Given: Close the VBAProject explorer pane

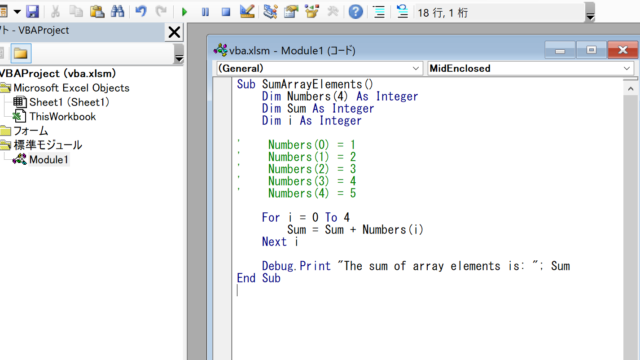Looking at the screenshot, I should coord(174,32).
